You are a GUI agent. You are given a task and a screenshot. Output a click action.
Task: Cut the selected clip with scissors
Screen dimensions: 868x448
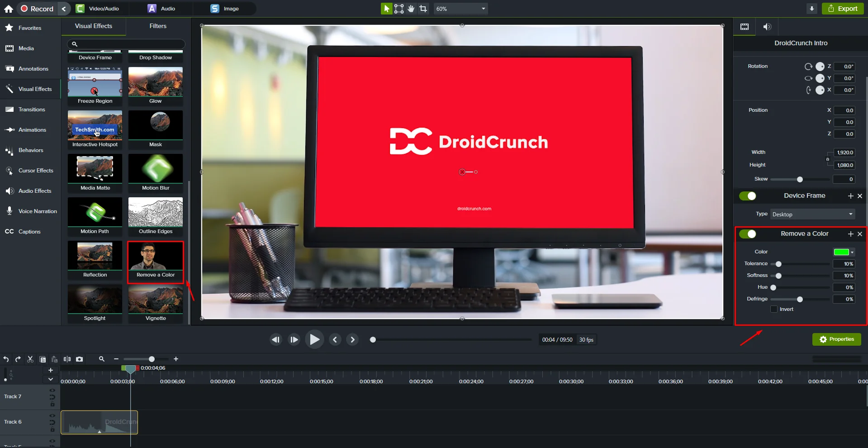tap(30, 359)
